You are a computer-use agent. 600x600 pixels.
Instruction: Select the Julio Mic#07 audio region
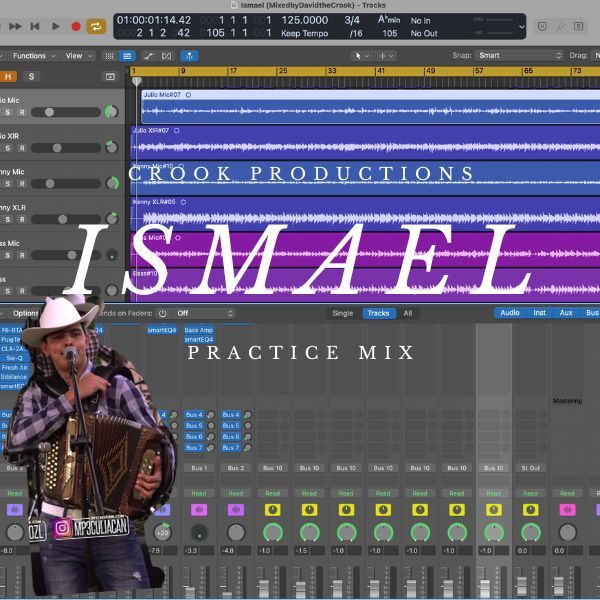pyautogui.click(x=370, y=106)
